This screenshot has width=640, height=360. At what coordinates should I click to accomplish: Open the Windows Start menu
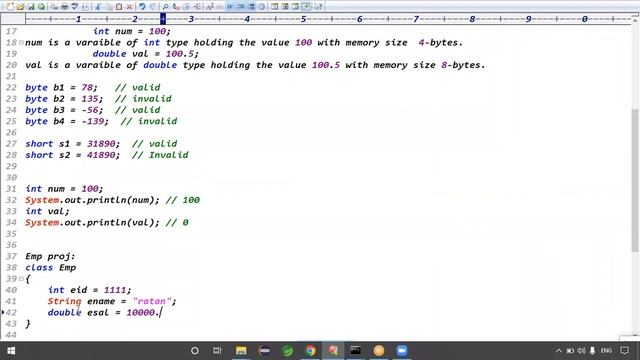point(11,351)
